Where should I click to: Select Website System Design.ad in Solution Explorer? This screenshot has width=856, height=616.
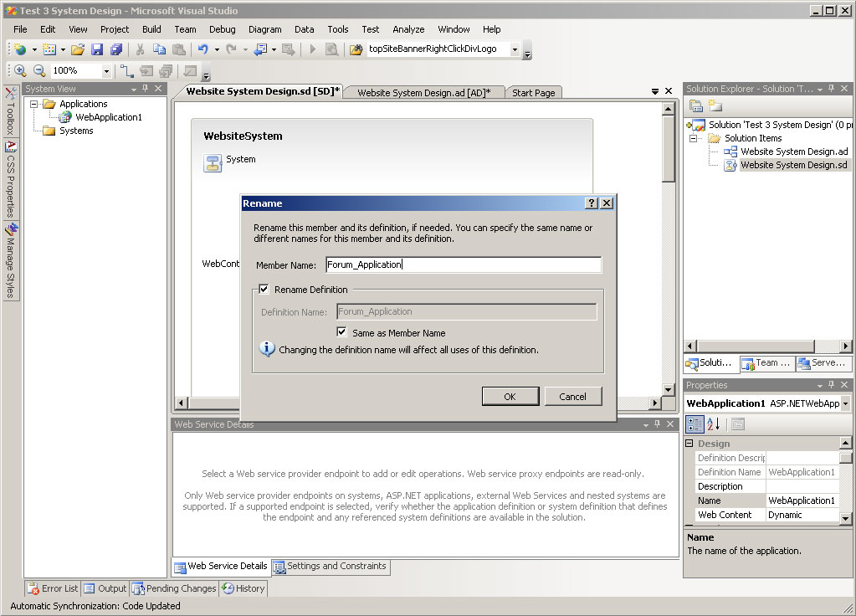pos(794,151)
